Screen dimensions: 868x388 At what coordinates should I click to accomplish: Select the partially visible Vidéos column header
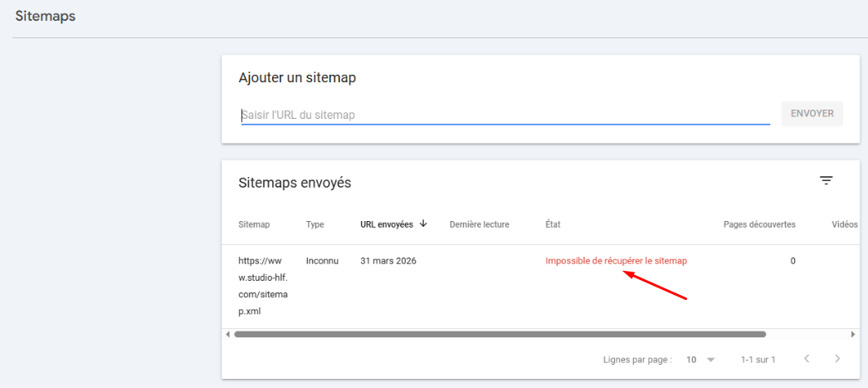[x=845, y=224]
